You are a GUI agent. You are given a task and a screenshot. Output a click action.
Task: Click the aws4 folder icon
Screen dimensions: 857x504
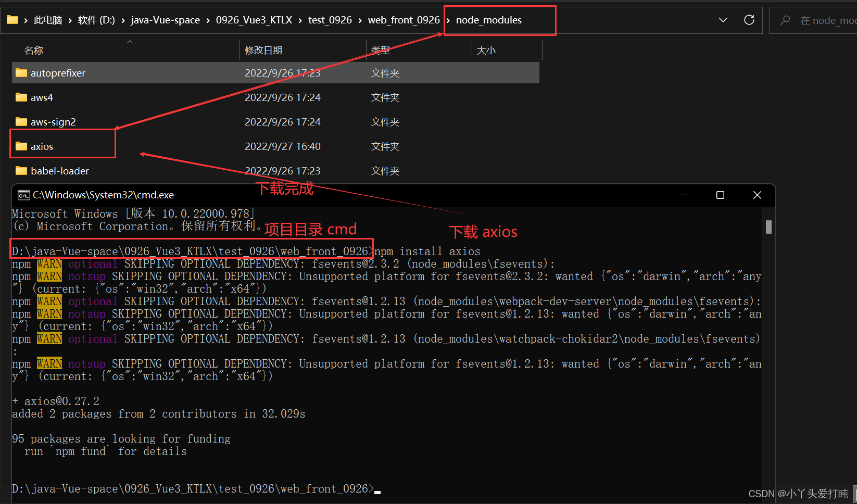click(21, 97)
